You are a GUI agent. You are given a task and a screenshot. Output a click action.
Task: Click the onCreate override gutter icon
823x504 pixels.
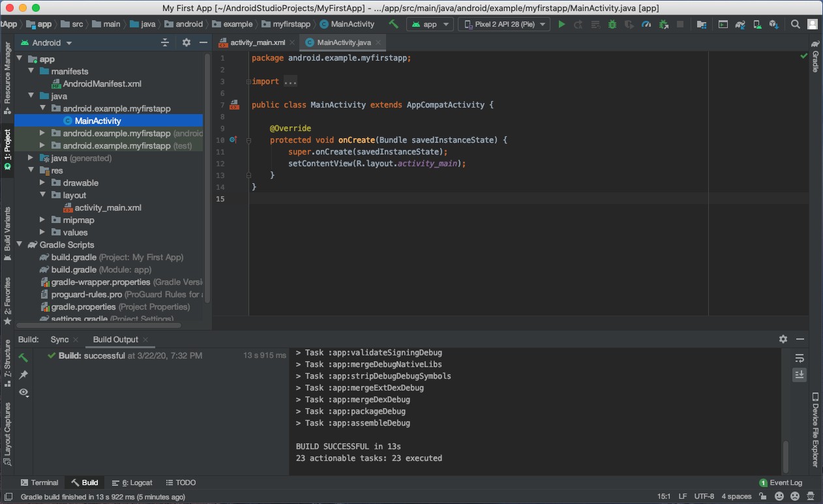(233, 140)
